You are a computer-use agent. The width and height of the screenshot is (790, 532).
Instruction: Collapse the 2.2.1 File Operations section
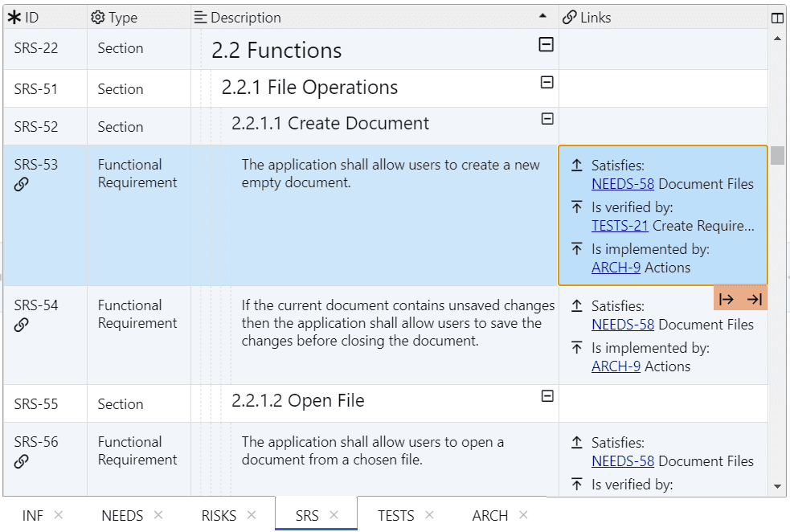[x=546, y=82]
